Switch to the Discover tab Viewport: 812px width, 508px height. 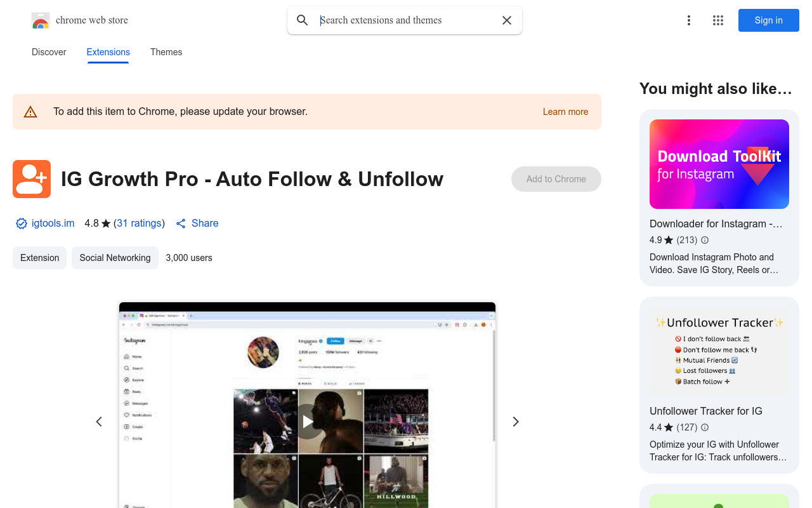pos(49,52)
